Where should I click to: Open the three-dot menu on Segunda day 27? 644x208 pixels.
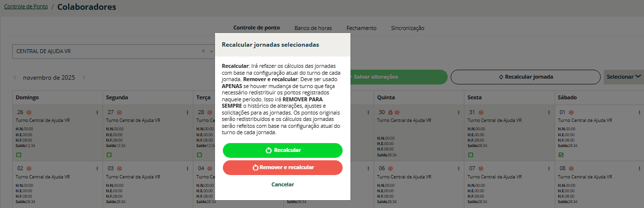click(x=188, y=113)
